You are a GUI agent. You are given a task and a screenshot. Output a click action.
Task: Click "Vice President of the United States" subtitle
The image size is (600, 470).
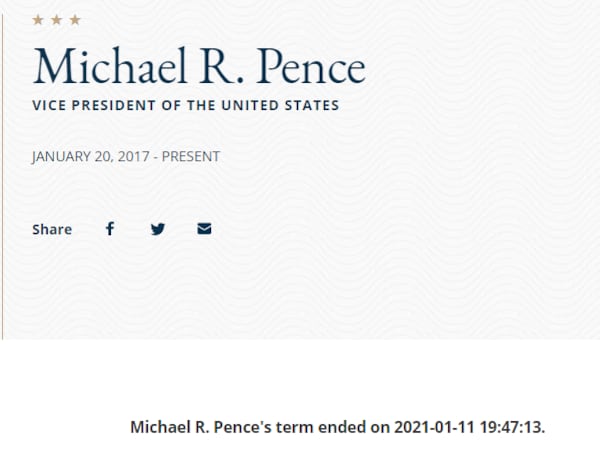(x=186, y=105)
